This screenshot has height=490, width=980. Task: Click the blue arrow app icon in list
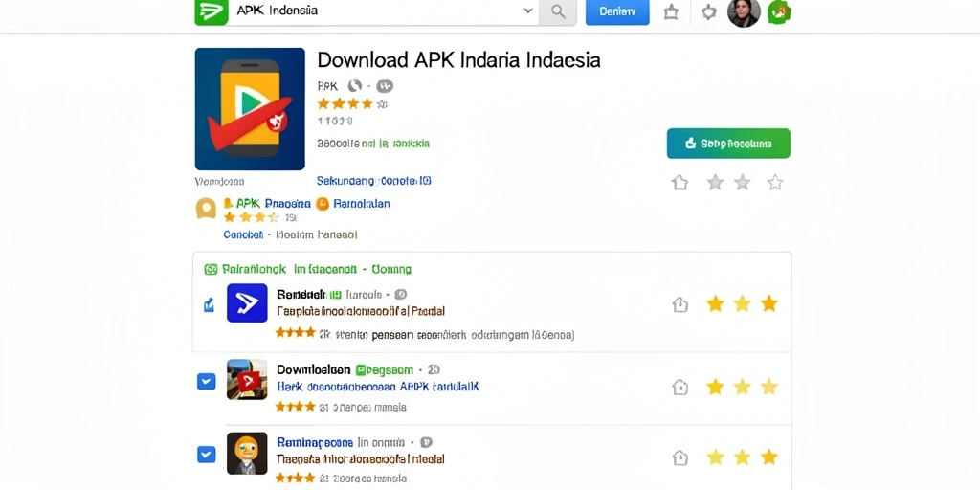(247, 303)
